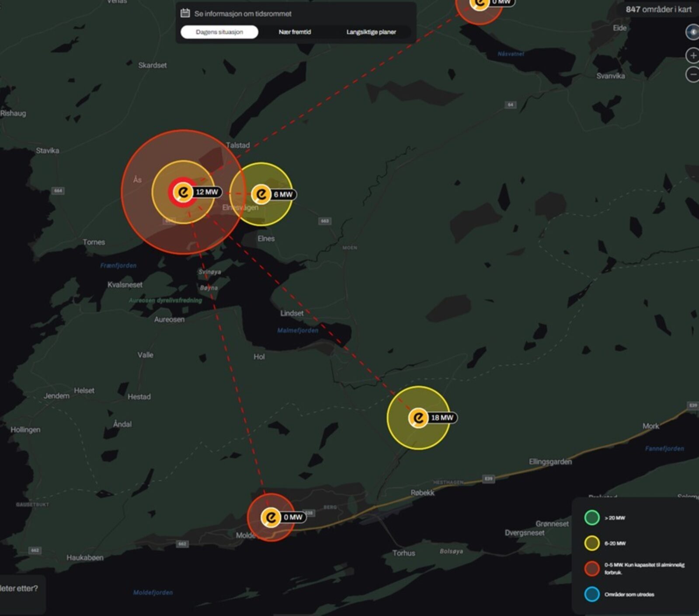The width and height of the screenshot is (699, 616).
Task: Click the green >20 MW legend circle
Action: (x=592, y=518)
